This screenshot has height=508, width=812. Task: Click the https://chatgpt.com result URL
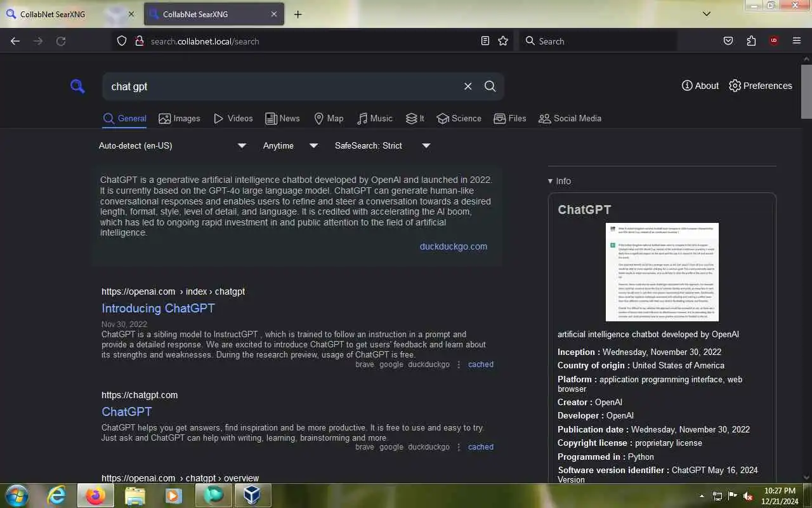point(140,395)
